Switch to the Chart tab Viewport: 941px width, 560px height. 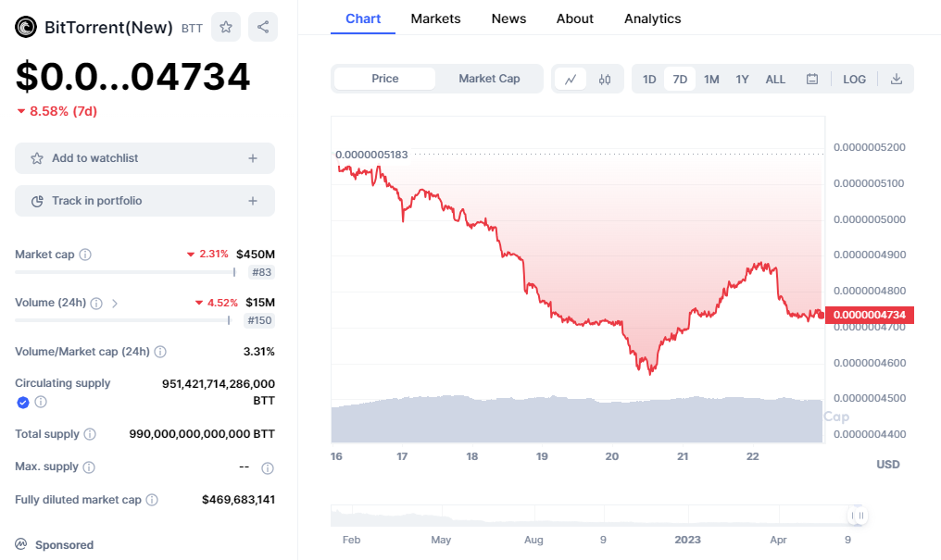pos(363,19)
